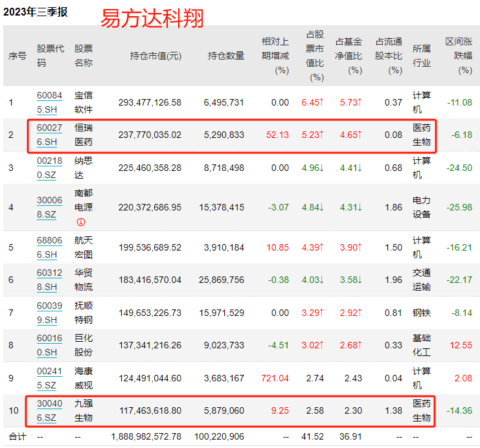Click the holding quantity 15,378,415
Viewport: 480px width, 448px height.
pos(222,207)
